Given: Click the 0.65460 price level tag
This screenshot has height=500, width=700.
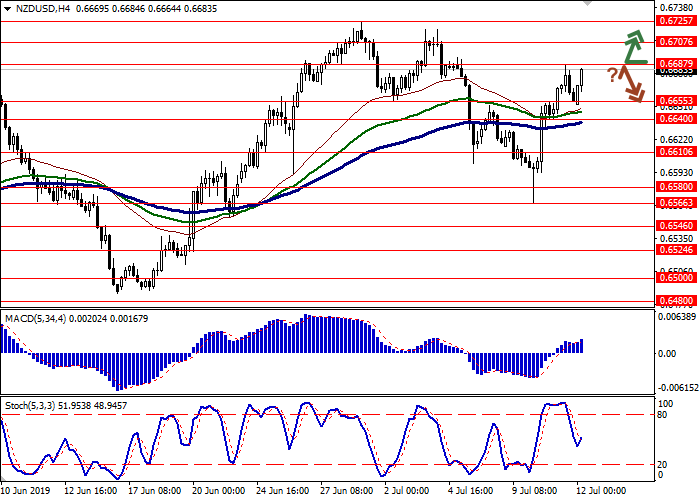Looking at the screenshot, I should pyautogui.click(x=676, y=227).
